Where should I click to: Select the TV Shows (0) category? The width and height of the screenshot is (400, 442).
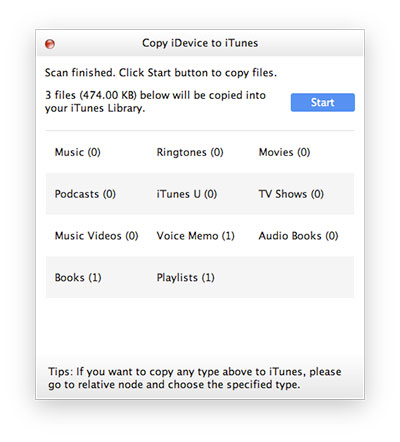[291, 194]
